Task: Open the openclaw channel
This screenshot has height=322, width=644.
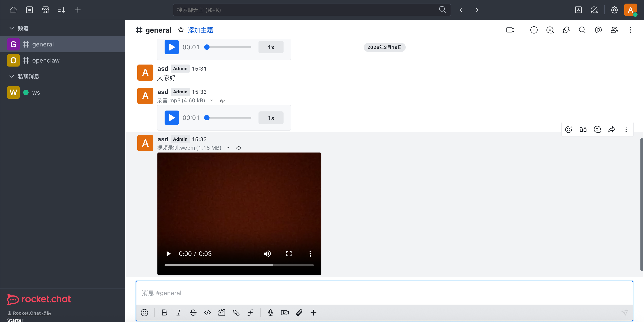Action: click(x=46, y=61)
